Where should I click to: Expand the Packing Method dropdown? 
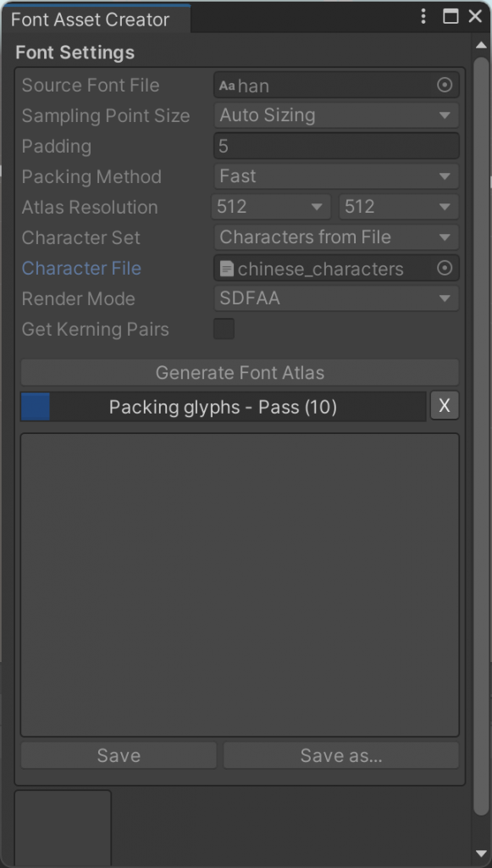[x=336, y=176]
